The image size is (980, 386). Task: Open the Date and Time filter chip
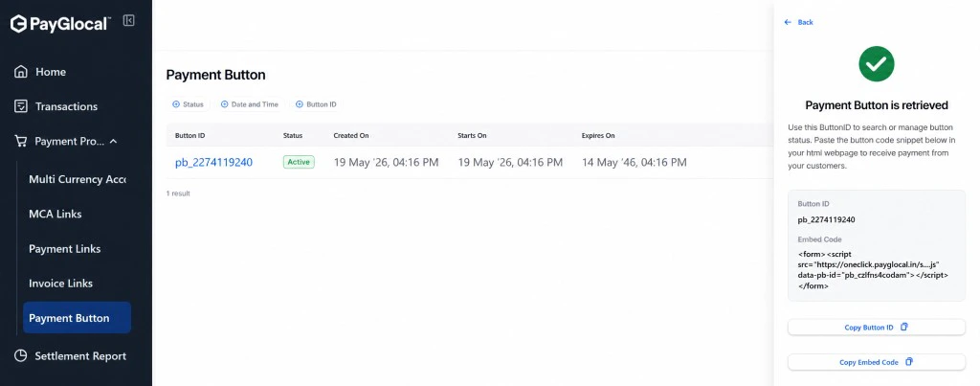250,104
